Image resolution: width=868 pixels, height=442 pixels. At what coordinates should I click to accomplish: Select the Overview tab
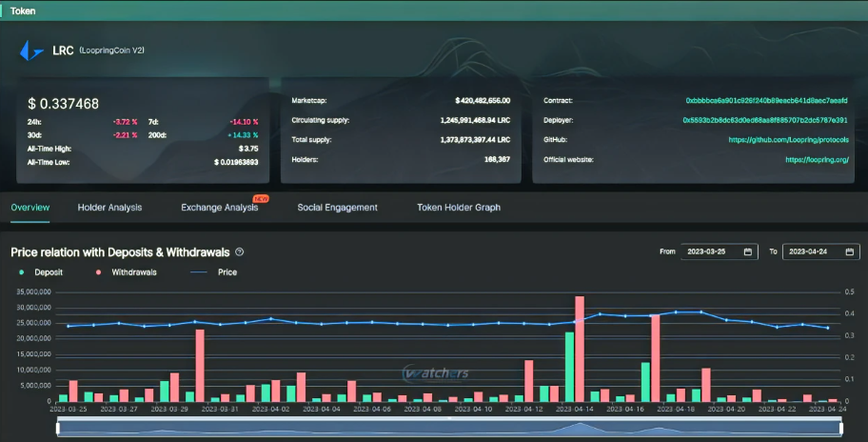(30, 207)
